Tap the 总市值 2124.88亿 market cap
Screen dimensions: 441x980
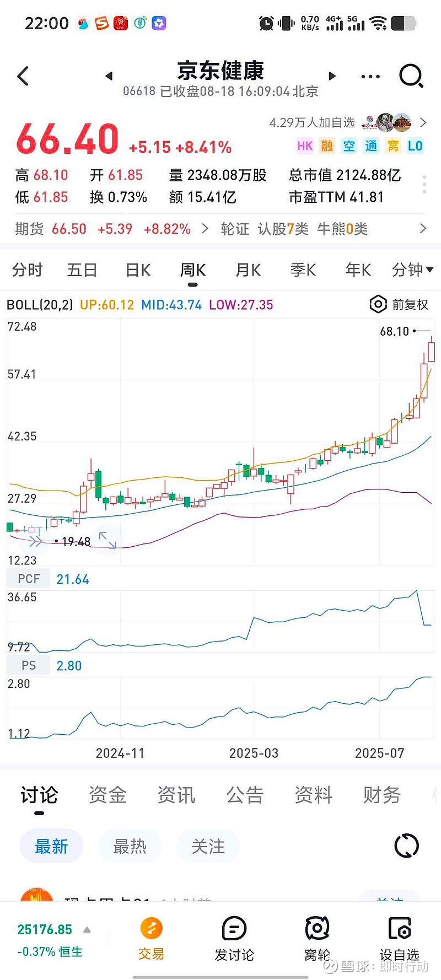[345, 175]
